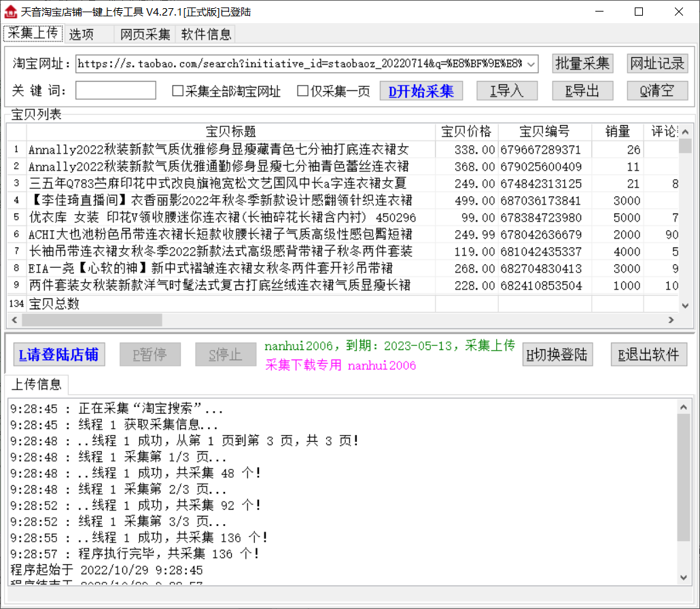The width and height of the screenshot is (700, 609).
Task: Open the 网页采集 tab
Action: click(145, 35)
